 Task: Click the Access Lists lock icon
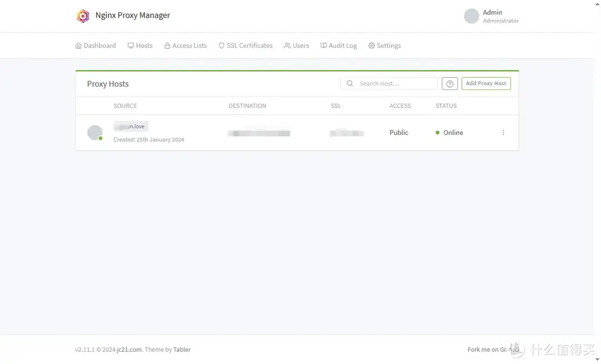[167, 46]
